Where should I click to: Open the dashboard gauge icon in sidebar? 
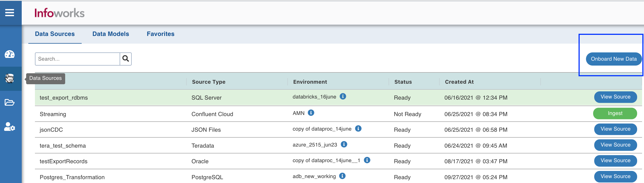coord(10,54)
